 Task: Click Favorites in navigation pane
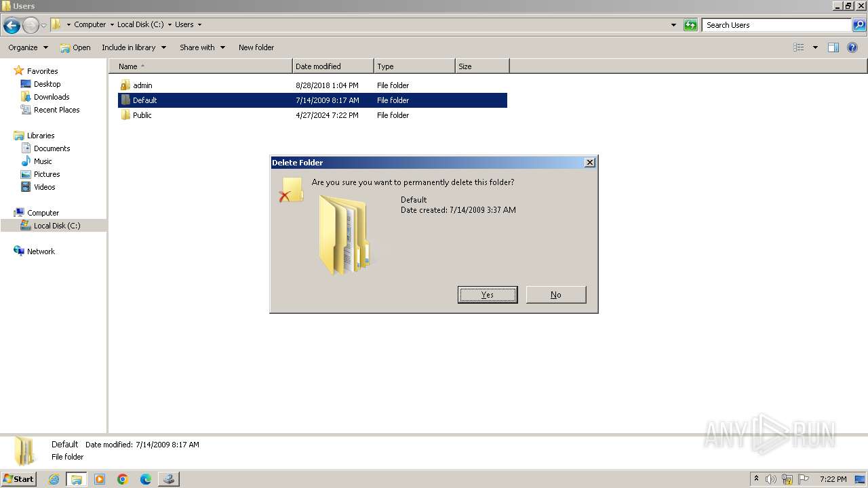[42, 71]
